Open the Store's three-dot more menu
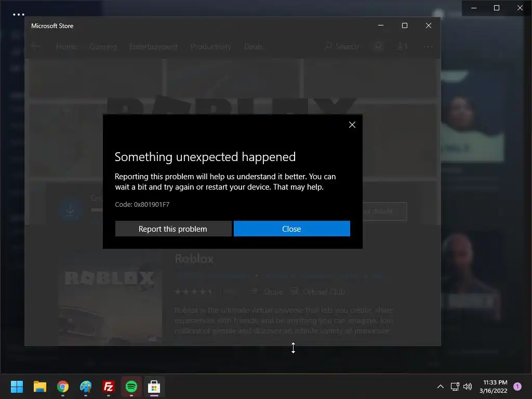 coord(428,46)
